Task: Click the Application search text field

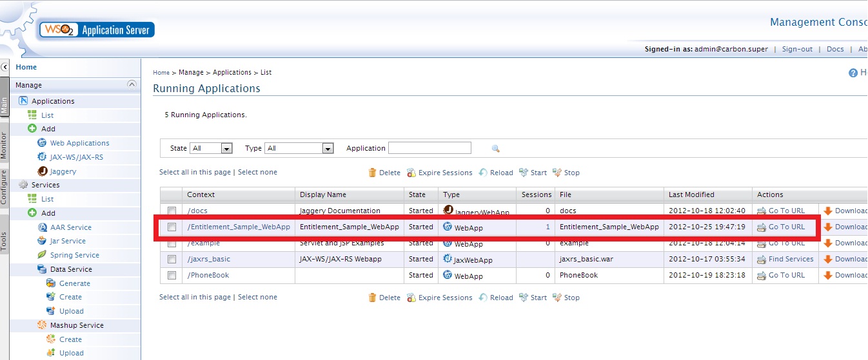Action: (x=429, y=148)
